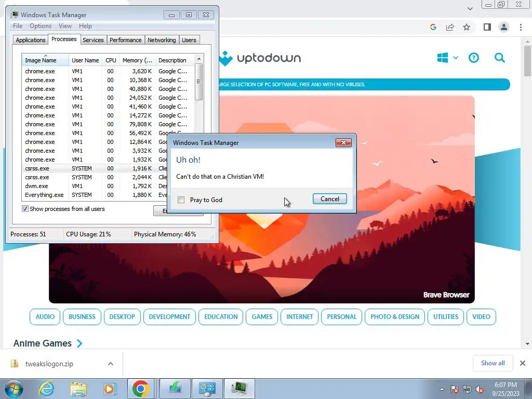
Task: Open the View menu in Task Manager
Action: coord(65,26)
